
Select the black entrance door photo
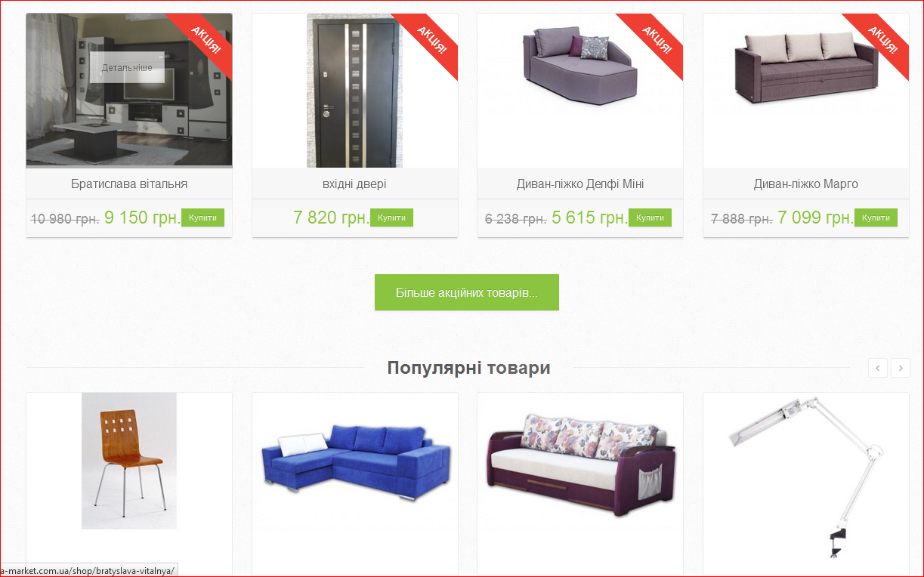click(354, 91)
